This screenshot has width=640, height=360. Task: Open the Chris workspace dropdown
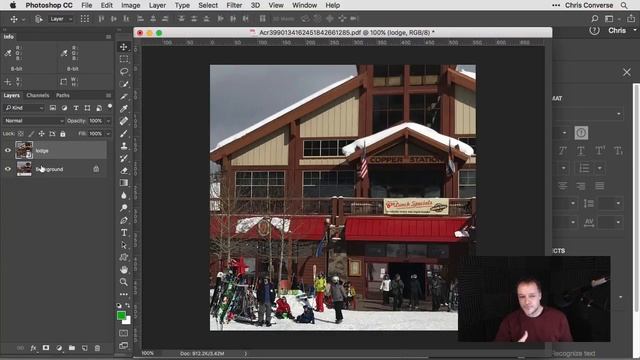pyautogui.click(x=622, y=31)
